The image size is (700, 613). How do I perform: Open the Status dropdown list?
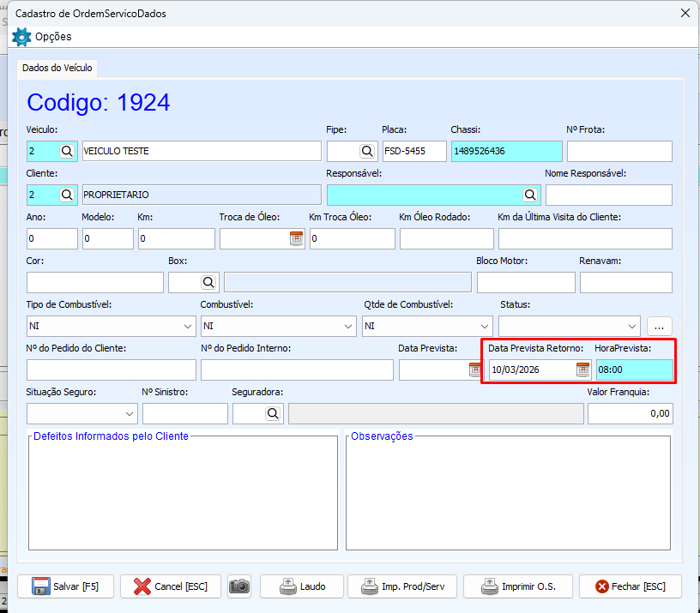click(632, 327)
